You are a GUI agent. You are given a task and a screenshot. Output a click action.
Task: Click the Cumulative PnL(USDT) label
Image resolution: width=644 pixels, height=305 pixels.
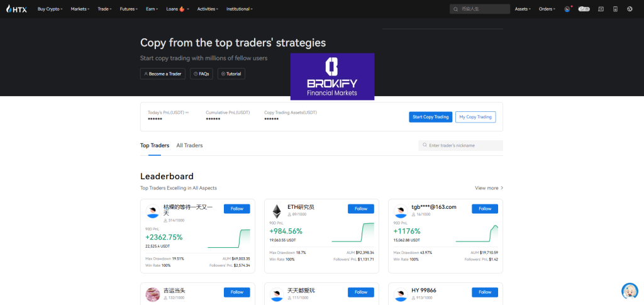[x=228, y=112]
